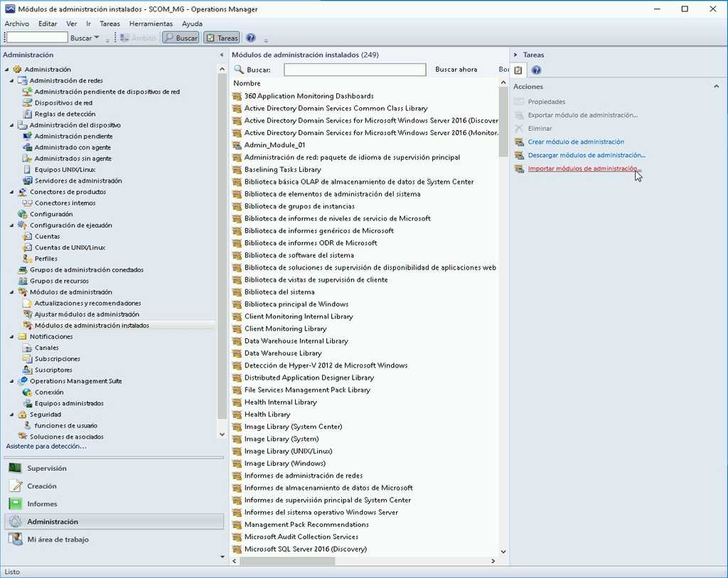
Task: Collapse the Acciones section chevron
Action: point(717,86)
